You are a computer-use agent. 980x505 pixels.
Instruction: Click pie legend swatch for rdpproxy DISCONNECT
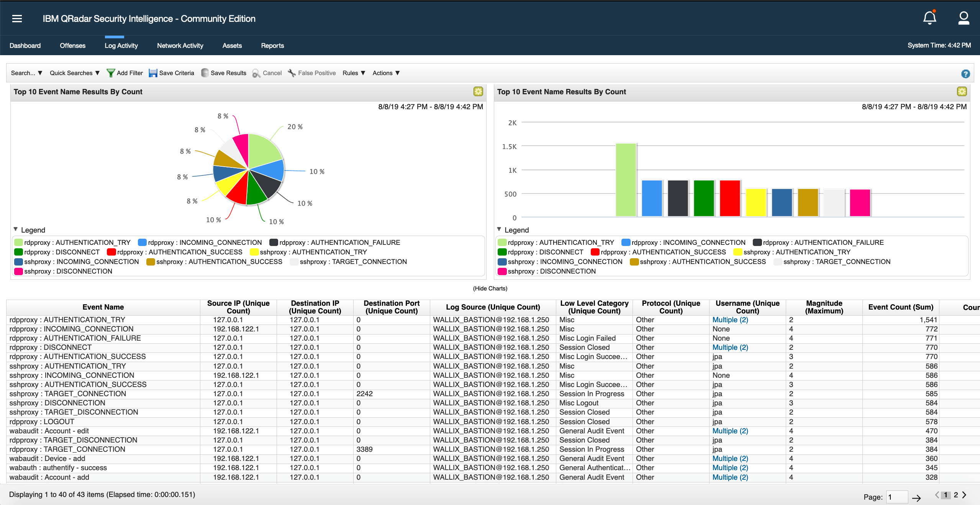coord(18,252)
